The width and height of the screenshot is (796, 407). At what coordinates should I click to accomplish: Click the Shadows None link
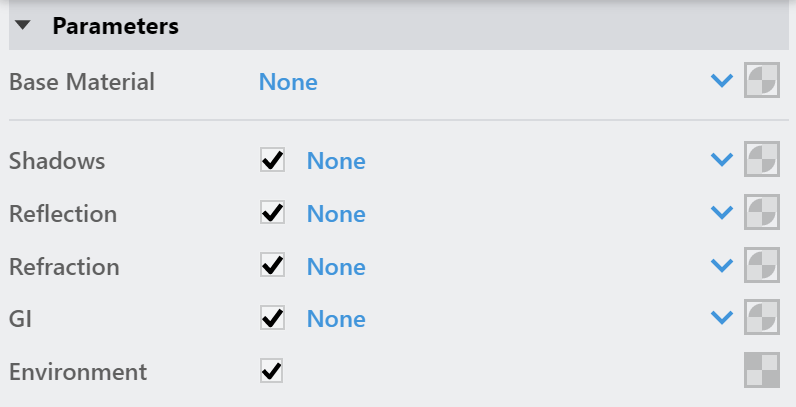click(x=336, y=161)
